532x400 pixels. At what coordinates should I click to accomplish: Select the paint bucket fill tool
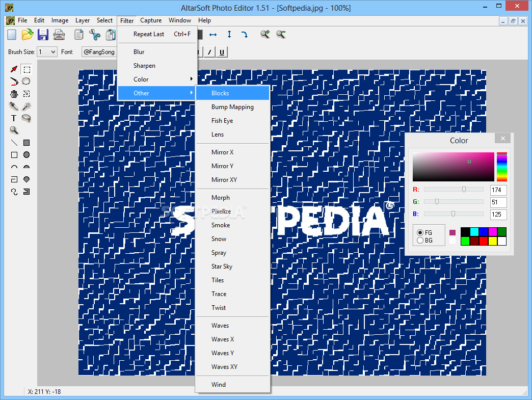[x=14, y=94]
